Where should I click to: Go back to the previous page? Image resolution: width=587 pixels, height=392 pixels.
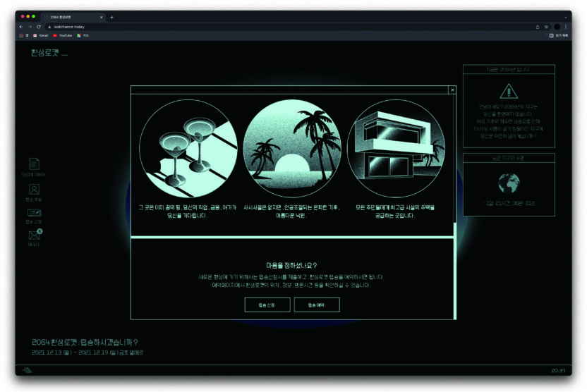point(21,26)
